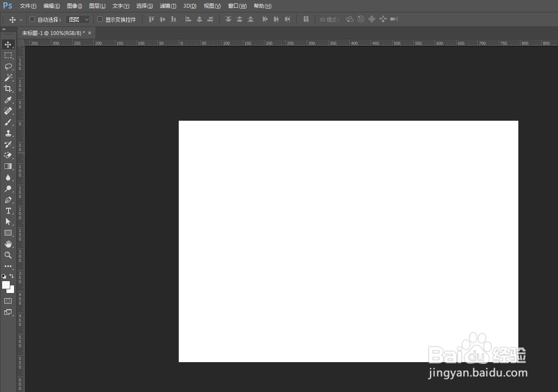Viewport: 558px width, 392px height.
Task: Align top edges in options bar
Action: click(x=151, y=19)
